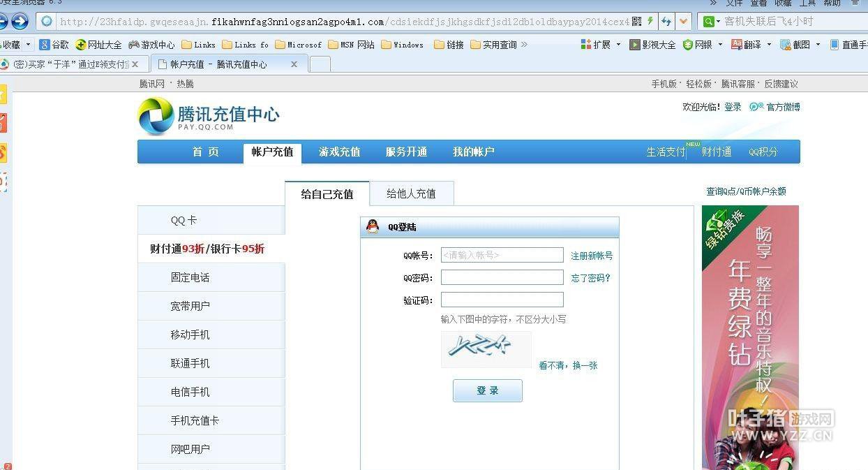Screen dimensions: 868x470
Task: Click the 验证码 captcha input field
Action: tap(502, 300)
